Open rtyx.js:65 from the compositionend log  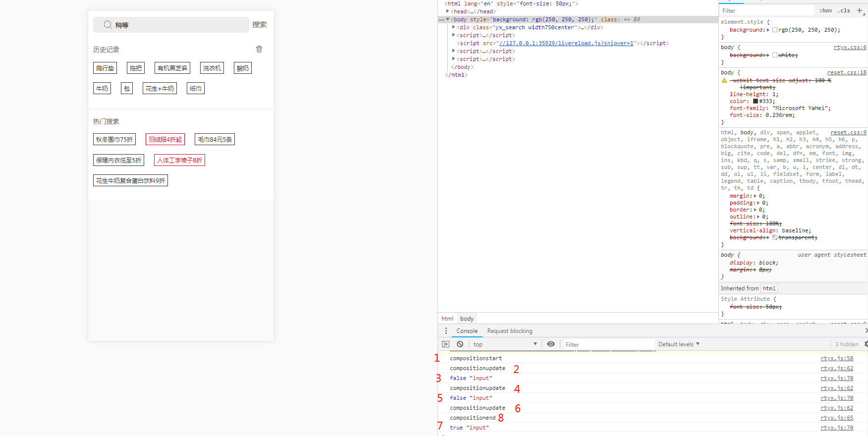(837, 418)
